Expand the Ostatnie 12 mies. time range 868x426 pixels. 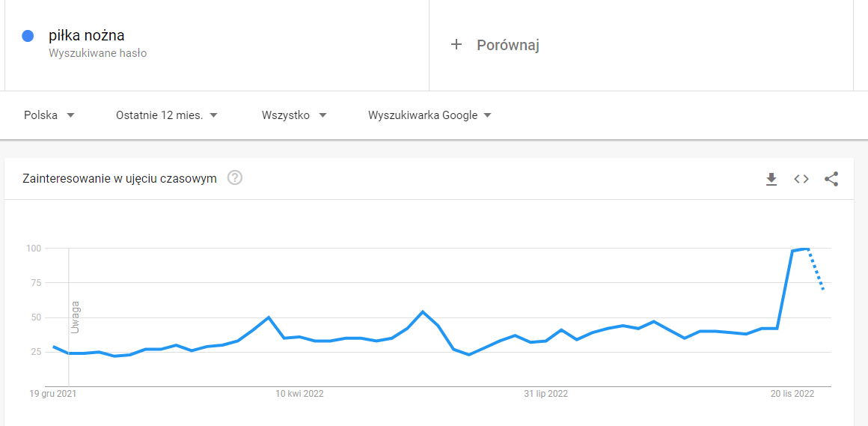pos(166,115)
